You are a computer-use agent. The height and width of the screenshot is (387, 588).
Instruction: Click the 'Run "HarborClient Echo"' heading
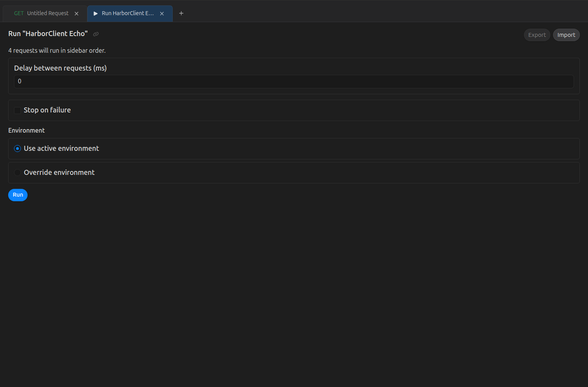(48, 34)
